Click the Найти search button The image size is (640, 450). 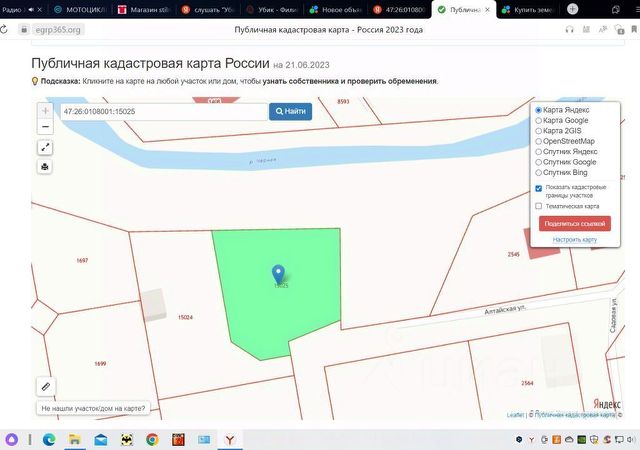(x=290, y=111)
